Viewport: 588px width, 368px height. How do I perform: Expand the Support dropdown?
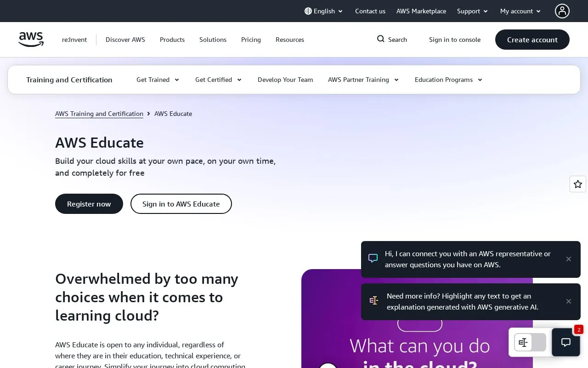point(472,11)
